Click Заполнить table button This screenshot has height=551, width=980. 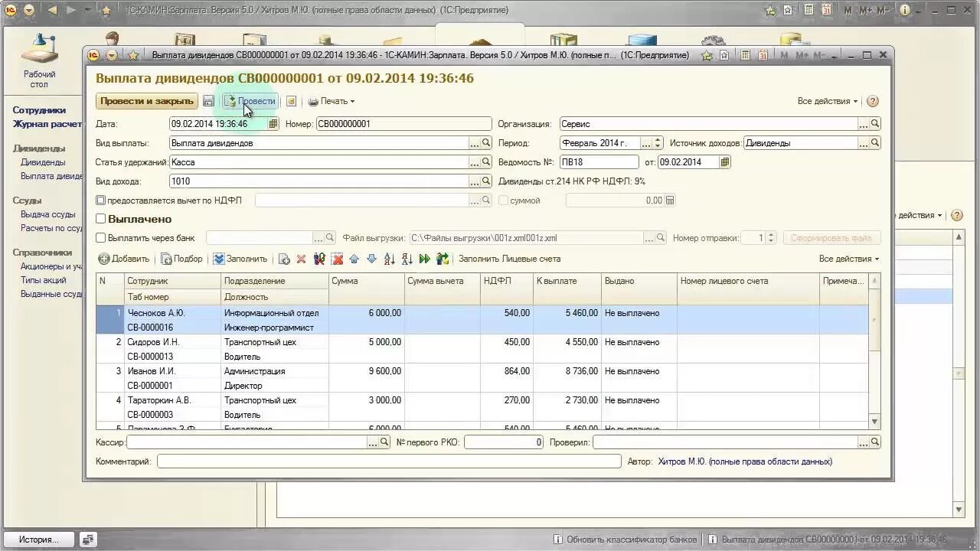240,259
